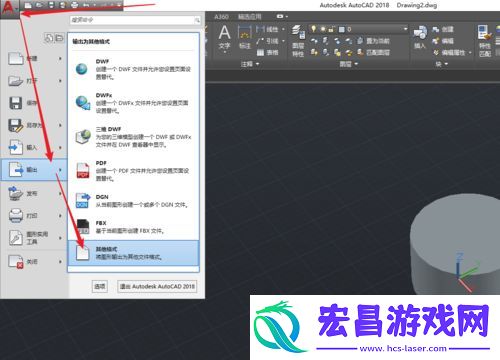Open the Leader (引线) dropdown arrow
500x360 pixels.
point(283,41)
